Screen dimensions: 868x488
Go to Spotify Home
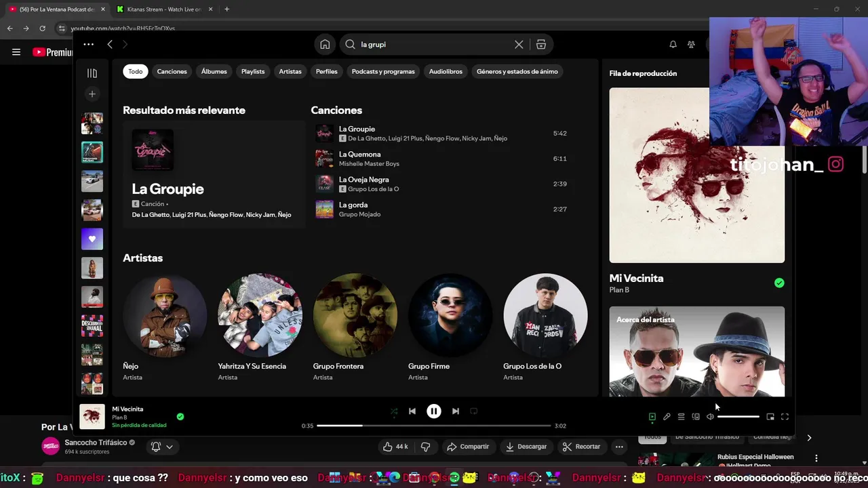[325, 44]
